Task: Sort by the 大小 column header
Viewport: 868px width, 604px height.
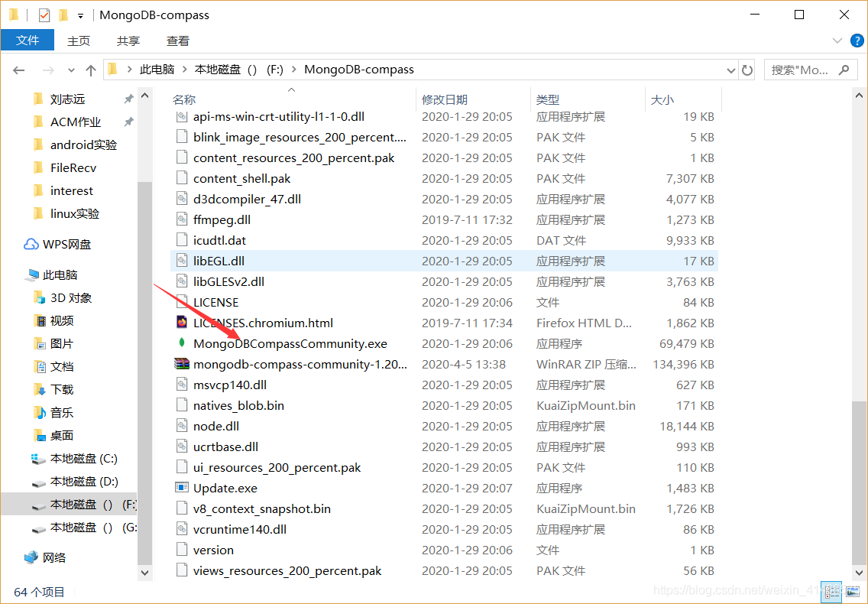Action: [684, 99]
